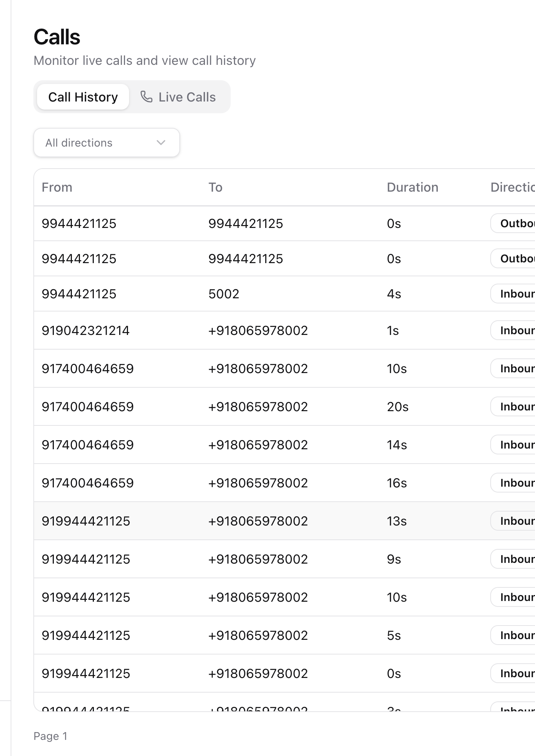Select the call row to extension 5002
The height and width of the screenshot is (756, 535).
click(x=224, y=294)
